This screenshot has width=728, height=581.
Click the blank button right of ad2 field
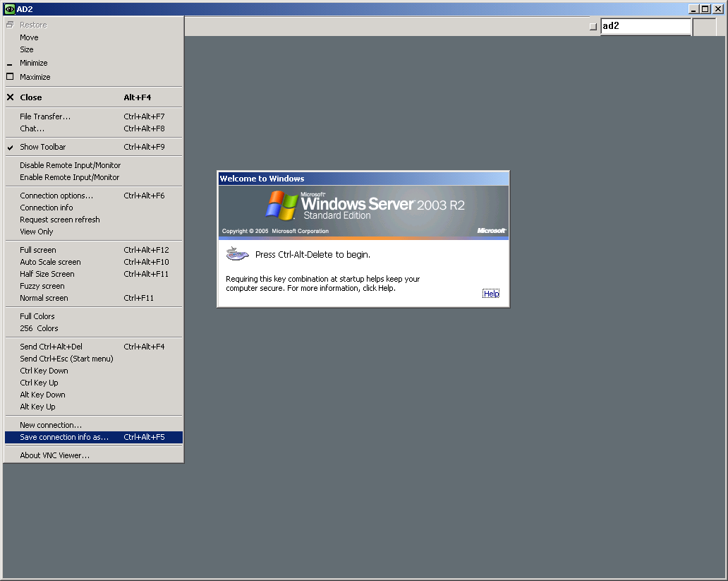pyautogui.click(x=703, y=27)
